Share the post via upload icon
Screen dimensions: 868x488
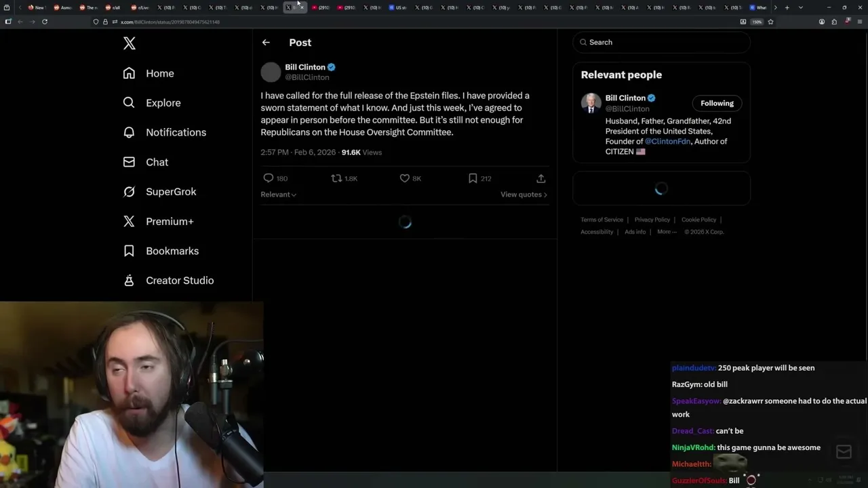point(541,178)
